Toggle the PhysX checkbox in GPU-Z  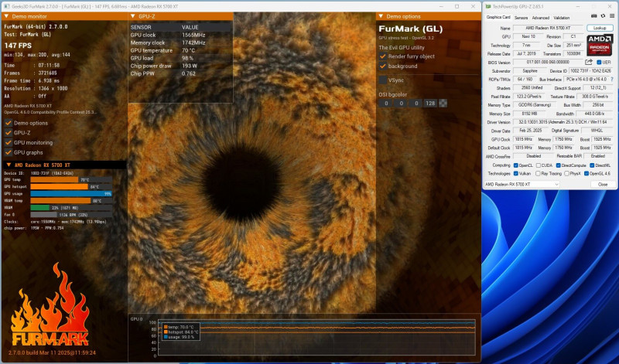567,174
